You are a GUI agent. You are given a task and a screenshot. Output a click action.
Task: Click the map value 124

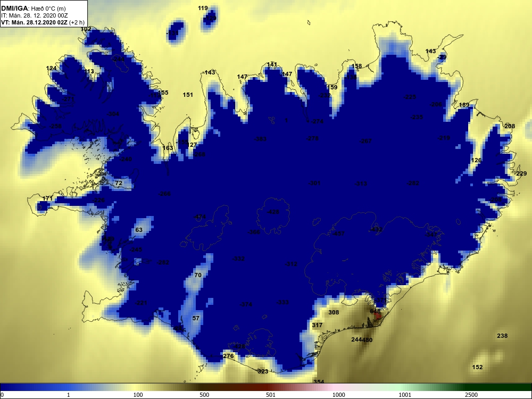point(51,69)
